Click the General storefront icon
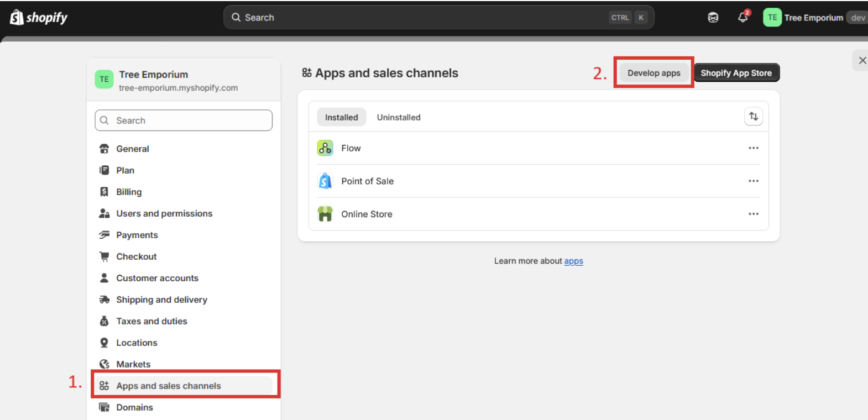The height and width of the screenshot is (420, 868). click(x=104, y=149)
